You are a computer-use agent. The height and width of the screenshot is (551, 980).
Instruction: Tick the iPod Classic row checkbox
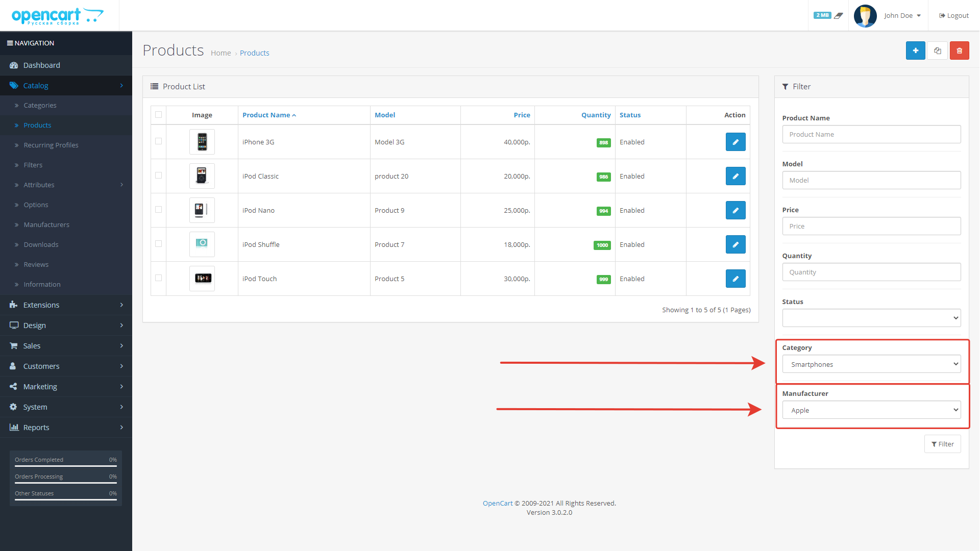tap(158, 176)
